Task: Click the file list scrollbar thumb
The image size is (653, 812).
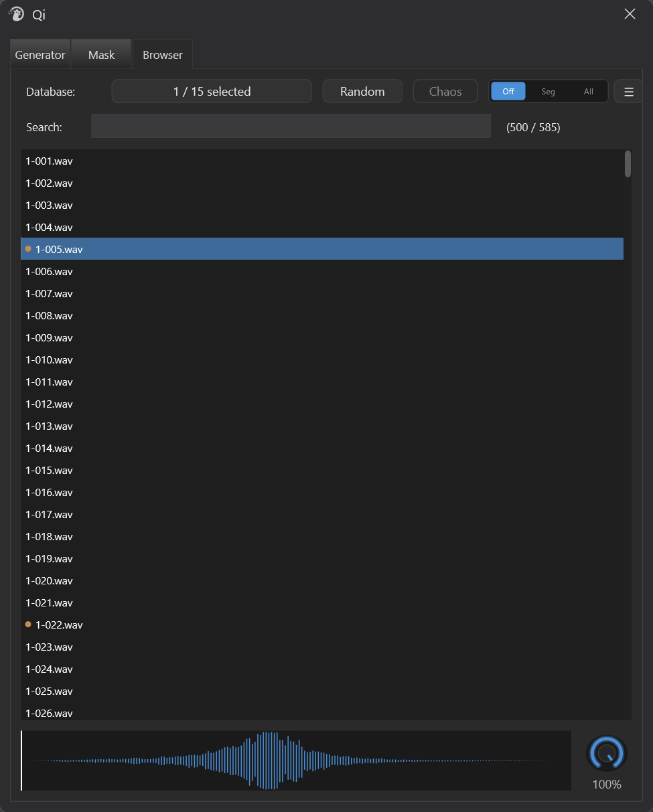Action: (628, 164)
